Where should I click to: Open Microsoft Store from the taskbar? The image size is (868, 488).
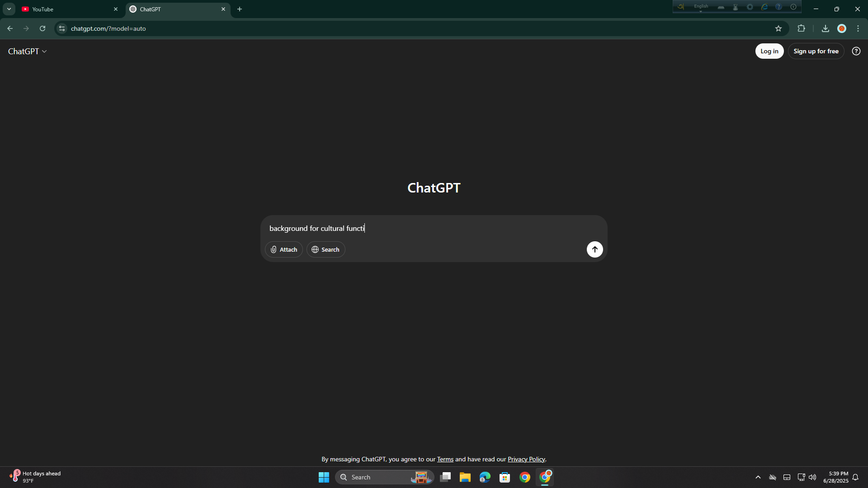(505, 477)
